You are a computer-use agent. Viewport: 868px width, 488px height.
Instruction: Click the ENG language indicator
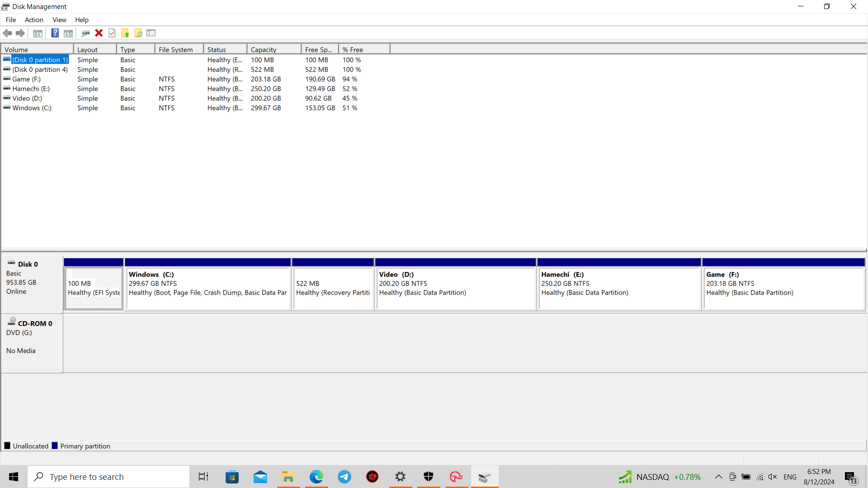click(790, 477)
